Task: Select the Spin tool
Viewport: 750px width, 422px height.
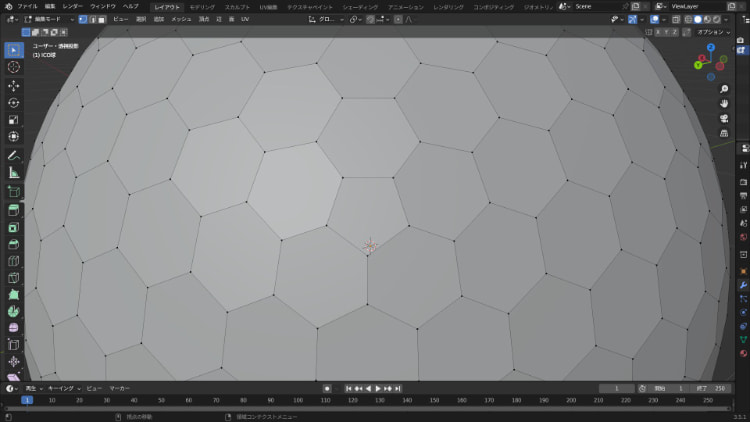Action: click(x=14, y=311)
